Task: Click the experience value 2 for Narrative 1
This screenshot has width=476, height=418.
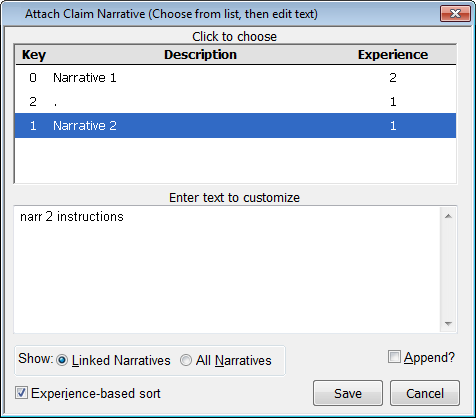Action: tap(393, 78)
